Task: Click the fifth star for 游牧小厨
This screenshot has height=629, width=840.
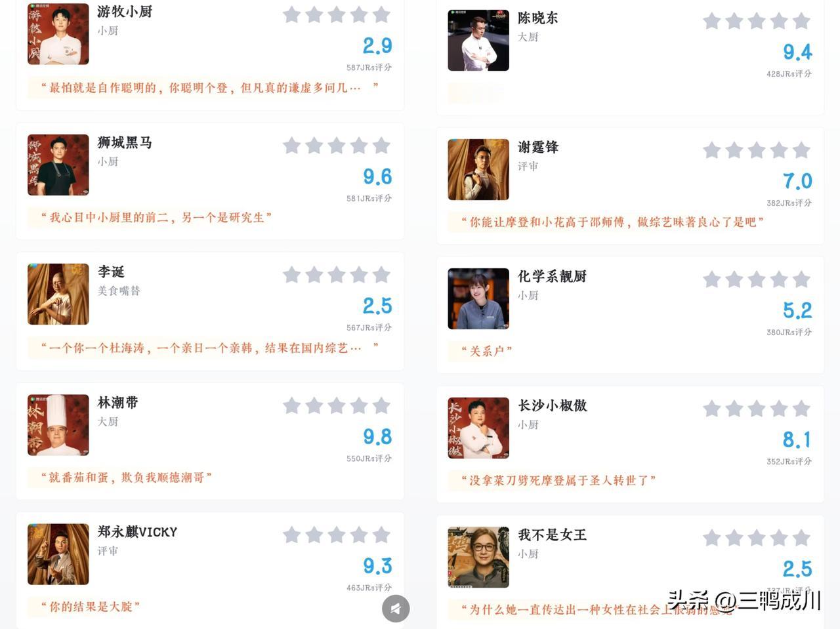Action: tap(381, 14)
